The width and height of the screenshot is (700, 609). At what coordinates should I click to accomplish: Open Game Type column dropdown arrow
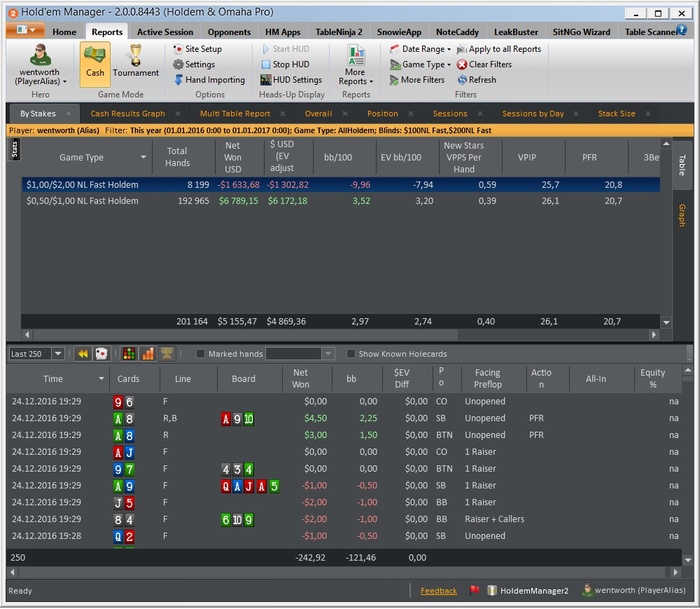[143, 157]
